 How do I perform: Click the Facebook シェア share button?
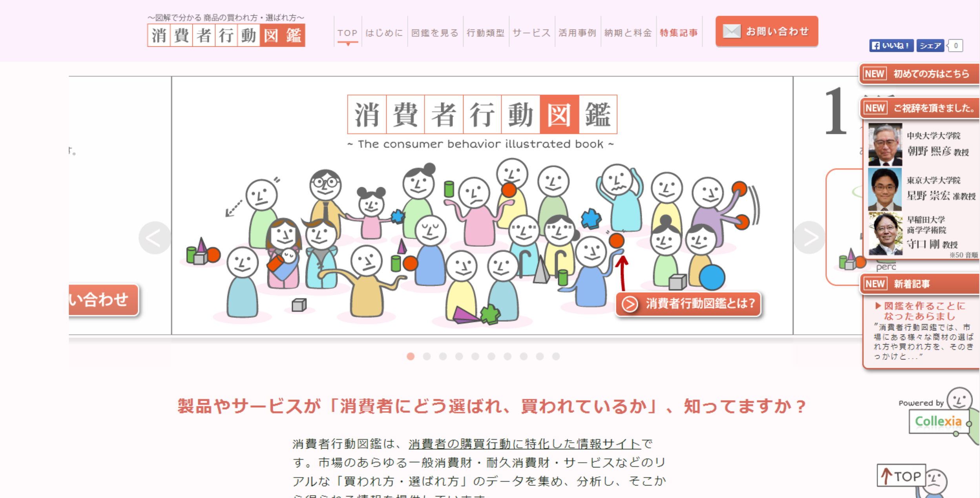tap(930, 46)
